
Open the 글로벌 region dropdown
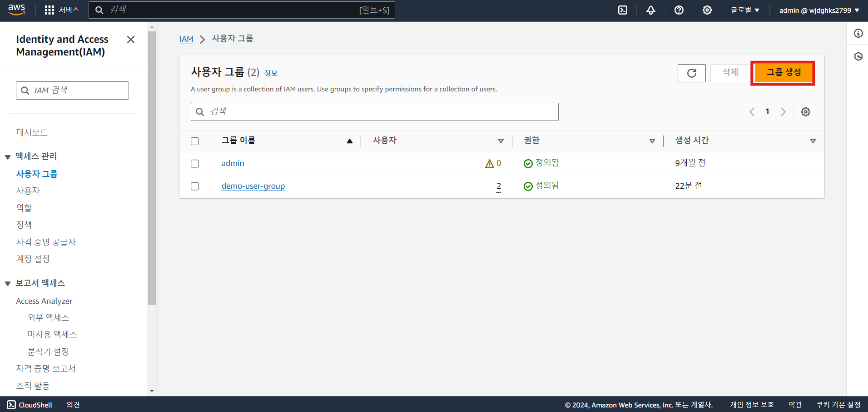745,10
